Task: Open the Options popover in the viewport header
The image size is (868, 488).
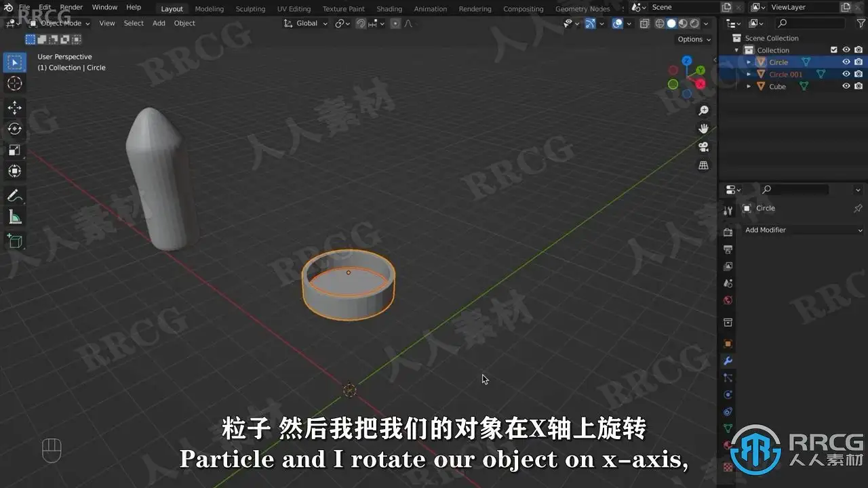Action: [694, 39]
